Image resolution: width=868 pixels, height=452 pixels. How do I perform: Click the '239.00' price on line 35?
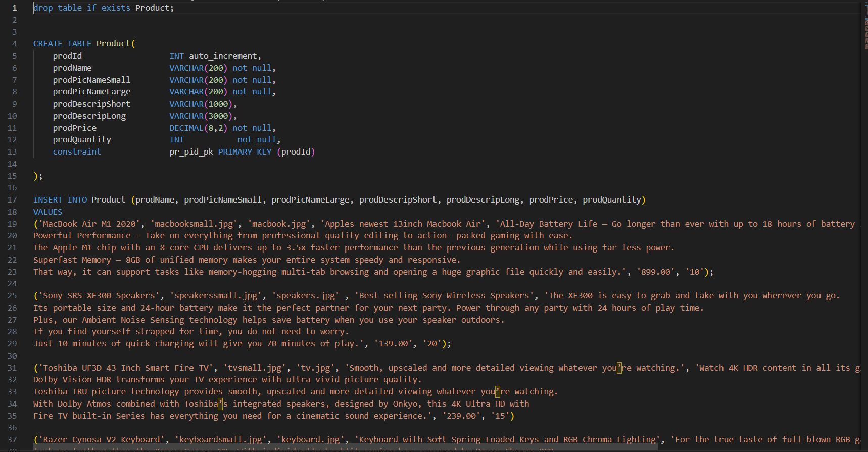[461, 416]
